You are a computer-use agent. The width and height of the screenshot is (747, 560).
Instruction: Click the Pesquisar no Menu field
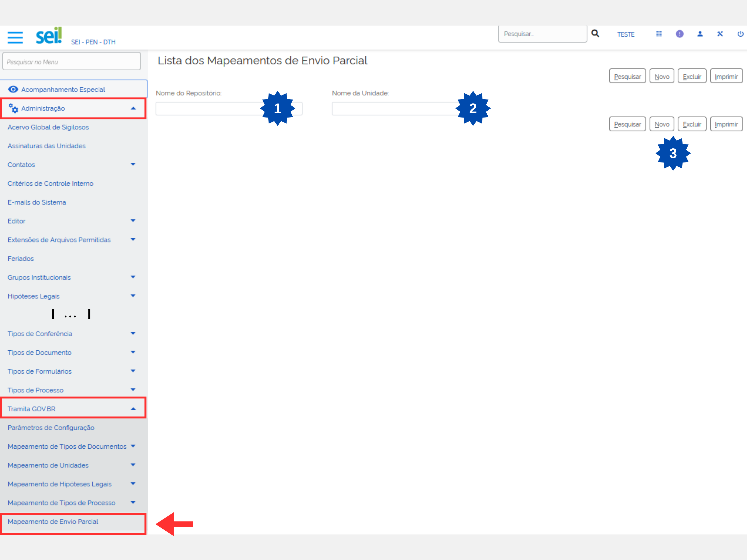tap(72, 62)
